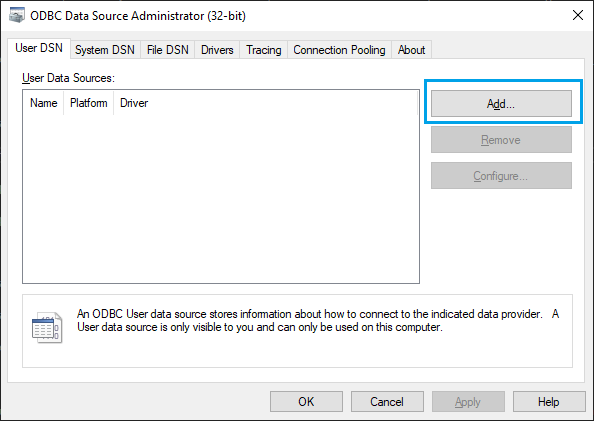
Task: Click the Configure... button
Action: tap(501, 176)
